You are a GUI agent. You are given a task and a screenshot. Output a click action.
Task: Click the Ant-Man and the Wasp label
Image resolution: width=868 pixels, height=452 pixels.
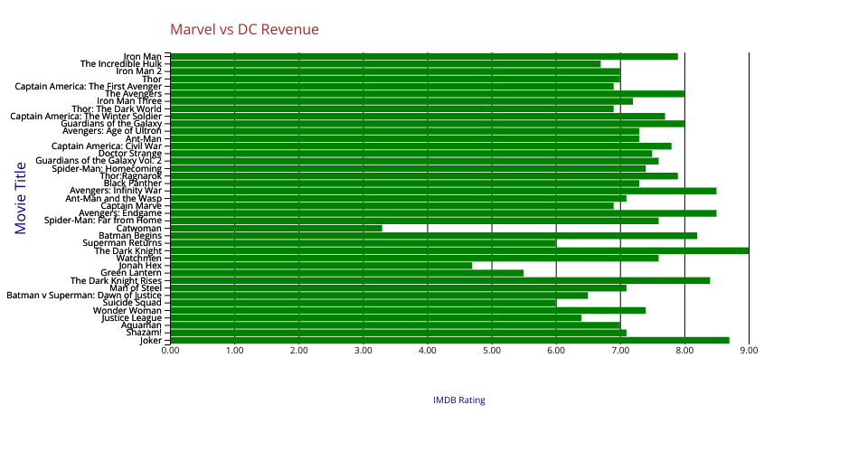point(114,198)
